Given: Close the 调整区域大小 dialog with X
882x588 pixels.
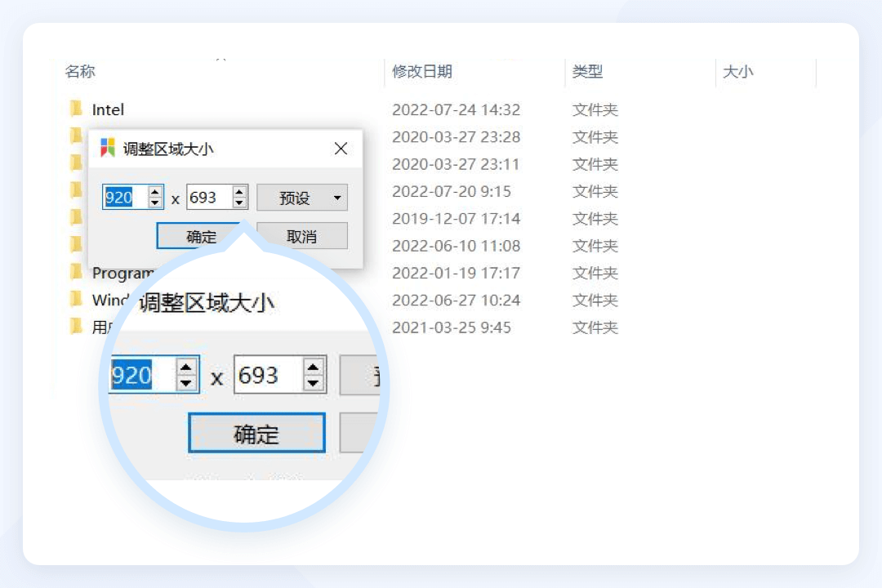Looking at the screenshot, I should (341, 149).
